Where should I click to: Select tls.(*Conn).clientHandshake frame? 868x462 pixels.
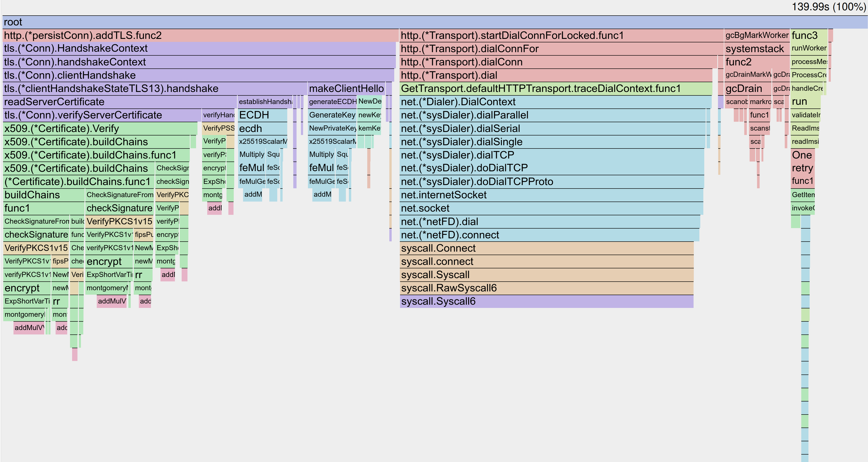198,75
